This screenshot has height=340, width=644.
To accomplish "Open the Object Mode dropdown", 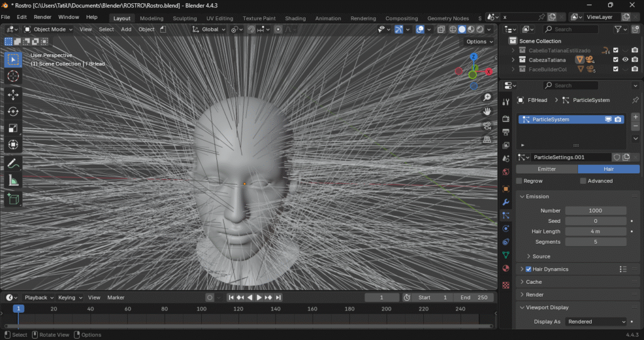I will pyautogui.click(x=48, y=29).
